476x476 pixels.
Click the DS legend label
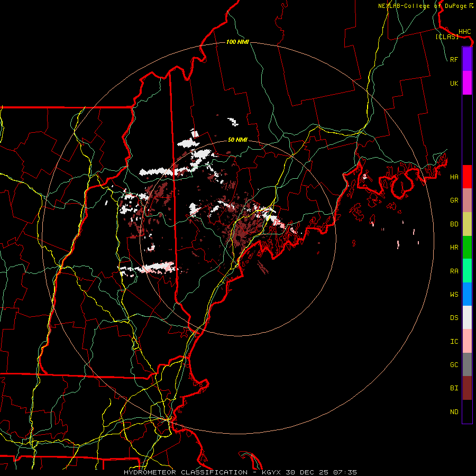click(454, 318)
